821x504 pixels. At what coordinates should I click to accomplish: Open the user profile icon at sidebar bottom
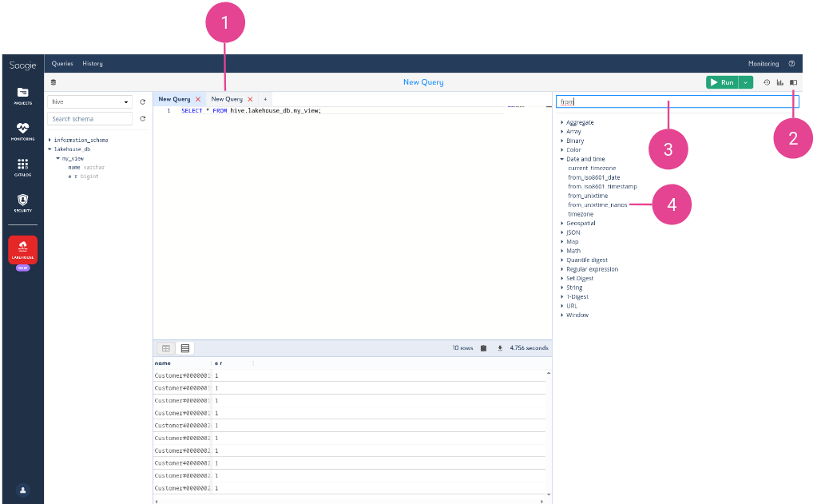pyautogui.click(x=22, y=490)
